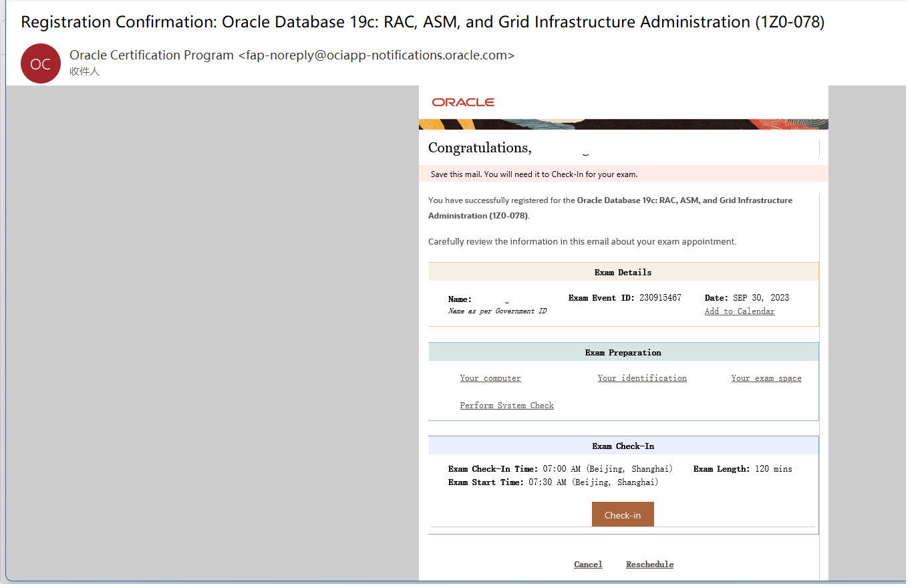Open the Your computer preparation link
924x588 pixels.
490,378
